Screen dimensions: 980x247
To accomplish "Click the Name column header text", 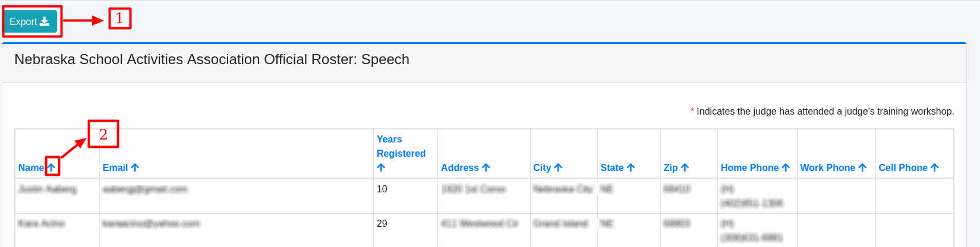I will [x=30, y=167].
